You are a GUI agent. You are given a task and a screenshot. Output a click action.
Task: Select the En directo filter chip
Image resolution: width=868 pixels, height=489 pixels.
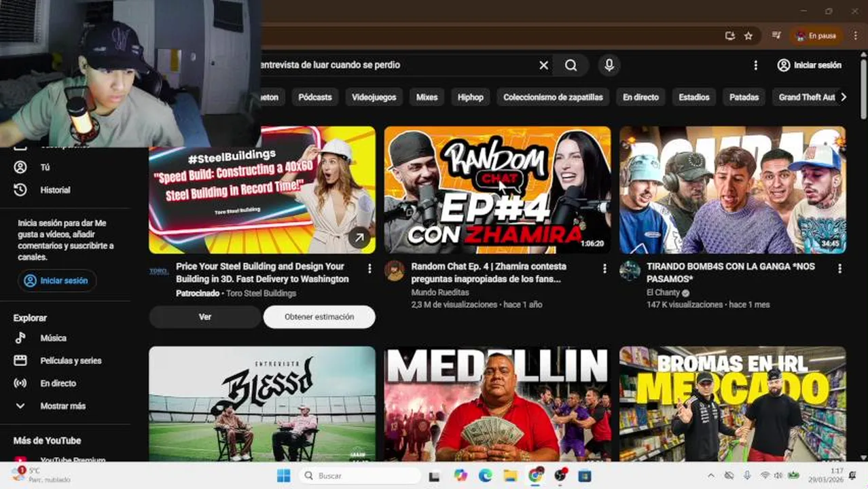pyautogui.click(x=641, y=97)
